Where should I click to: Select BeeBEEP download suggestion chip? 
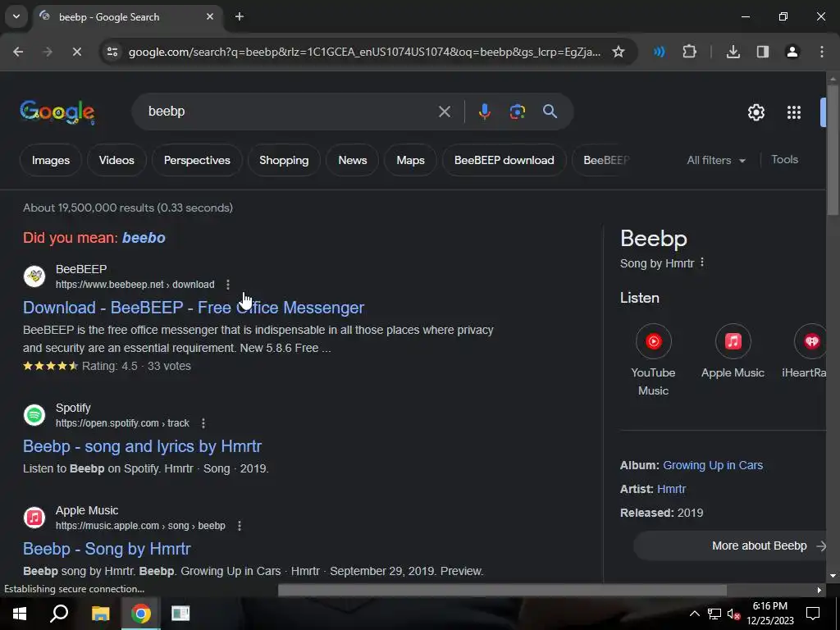click(504, 160)
